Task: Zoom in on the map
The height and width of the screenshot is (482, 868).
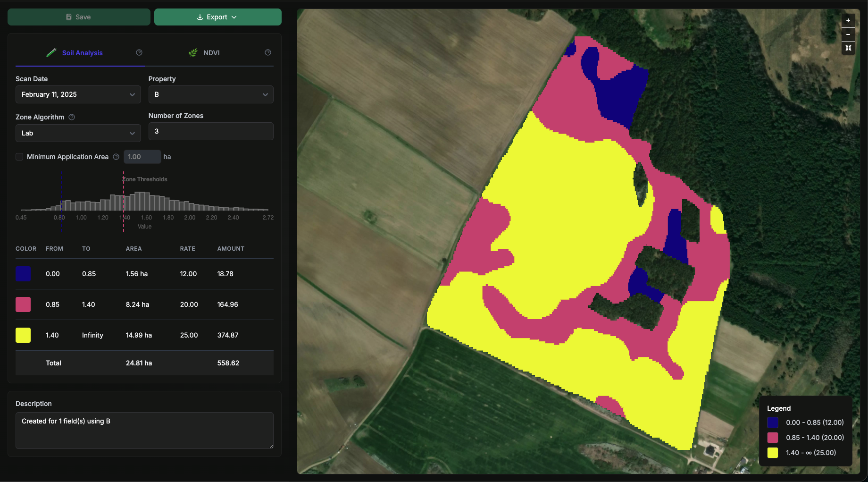Action: click(848, 20)
